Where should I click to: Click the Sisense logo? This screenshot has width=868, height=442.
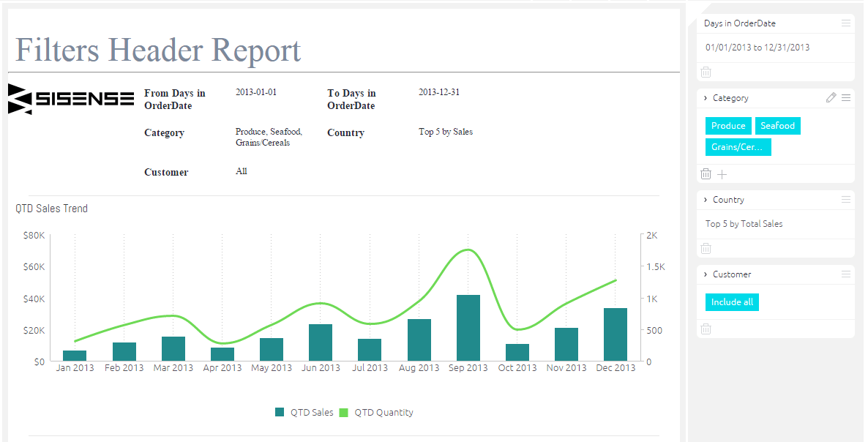coord(71,99)
